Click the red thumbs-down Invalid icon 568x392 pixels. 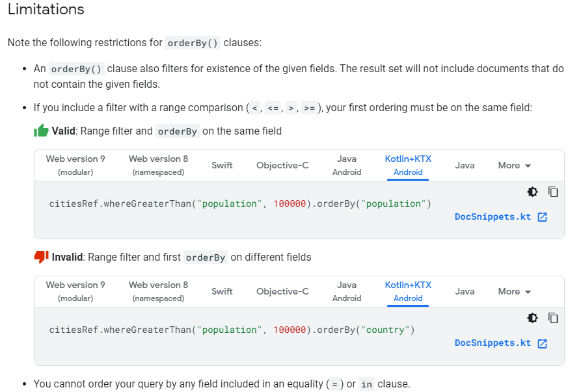pos(41,257)
